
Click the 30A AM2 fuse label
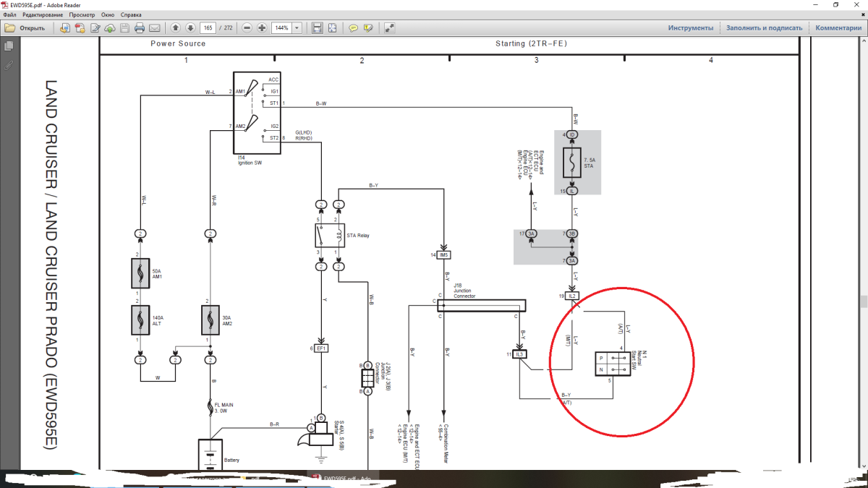(227, 320)
